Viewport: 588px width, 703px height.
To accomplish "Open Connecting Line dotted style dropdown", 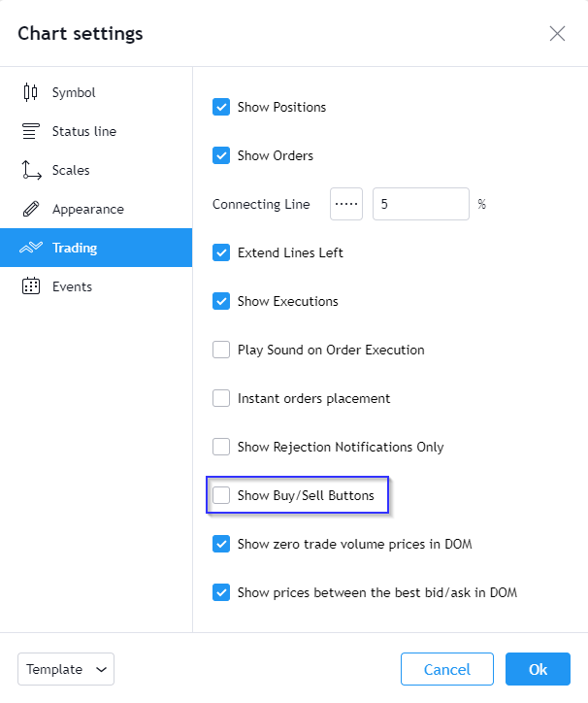I will click(346, 204).
